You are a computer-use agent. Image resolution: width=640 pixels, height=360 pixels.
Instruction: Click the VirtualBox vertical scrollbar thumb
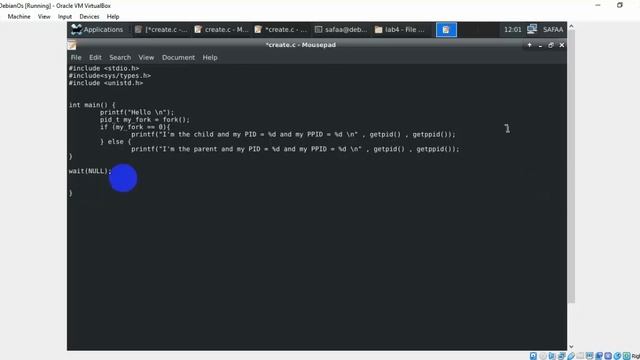[x=571, y=167]
